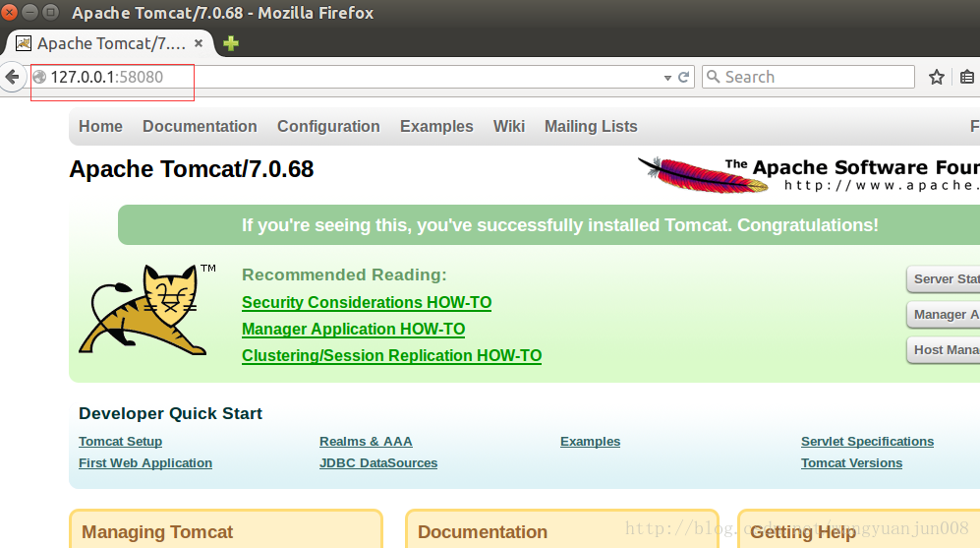Open the Home nav item
980x548 pixels.
tap(100, 126)
